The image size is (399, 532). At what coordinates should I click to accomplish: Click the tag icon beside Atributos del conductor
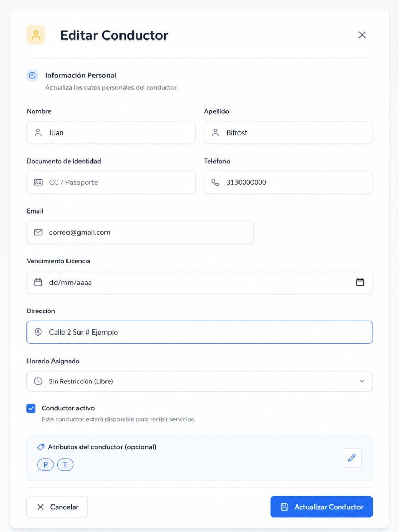click(x=41, y=447)
